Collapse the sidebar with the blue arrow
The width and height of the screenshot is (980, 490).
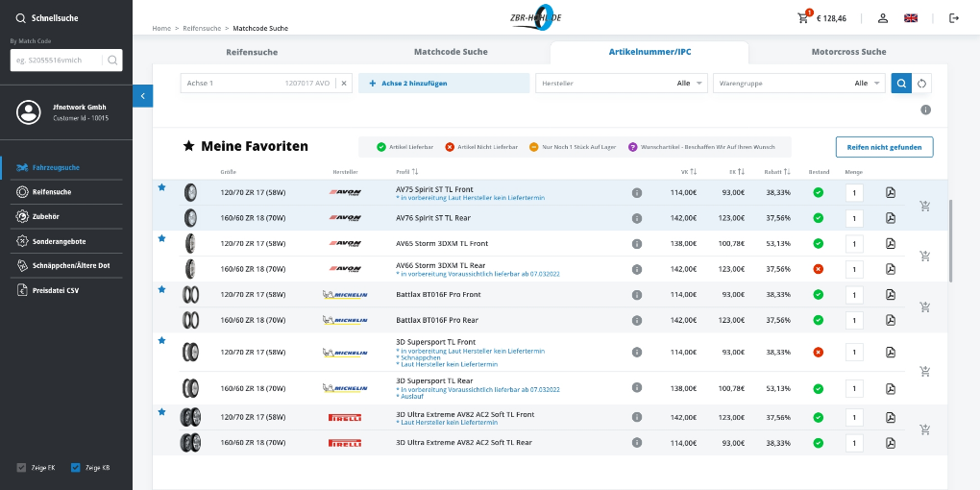click(142, 96)
